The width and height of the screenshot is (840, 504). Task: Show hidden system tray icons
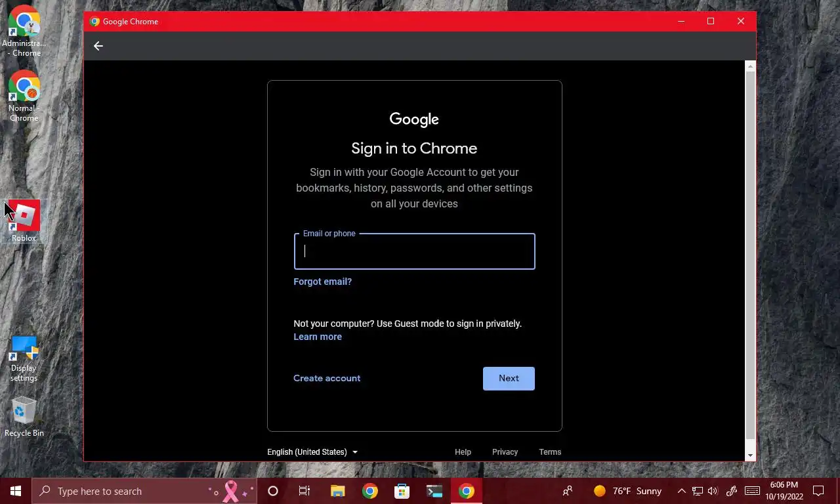point(681,491)
